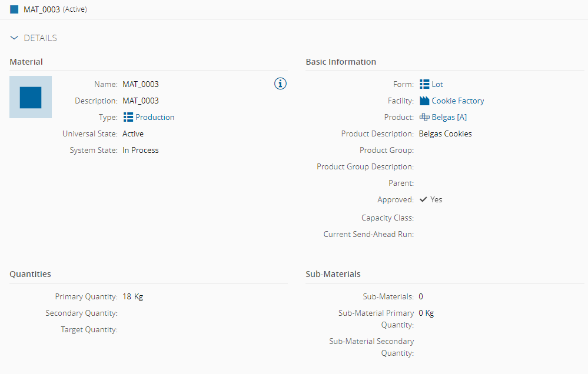Open the Belgas [A] product link
The height and width of the screenshot is (374, 588).
click(x=449, y=117)
